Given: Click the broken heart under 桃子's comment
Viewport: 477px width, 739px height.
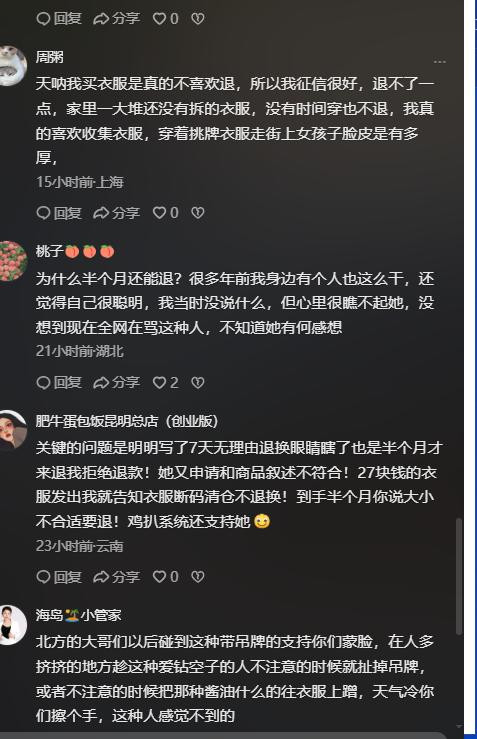Looking at the screenshot, I should pos(197,383).
